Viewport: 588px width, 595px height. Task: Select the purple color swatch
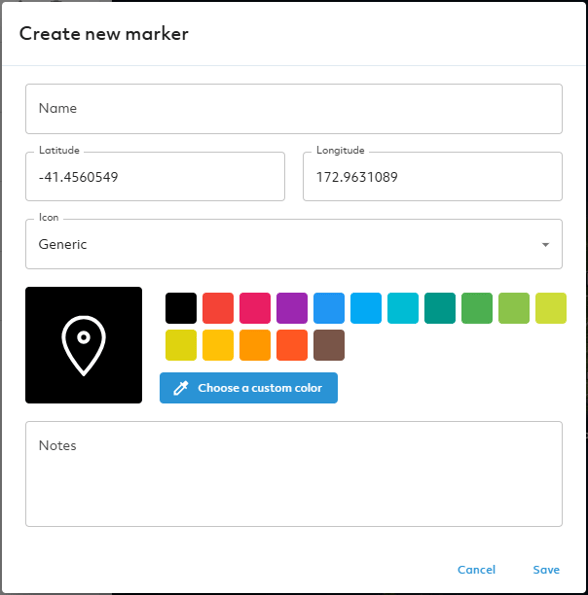[x=292, y=308]
